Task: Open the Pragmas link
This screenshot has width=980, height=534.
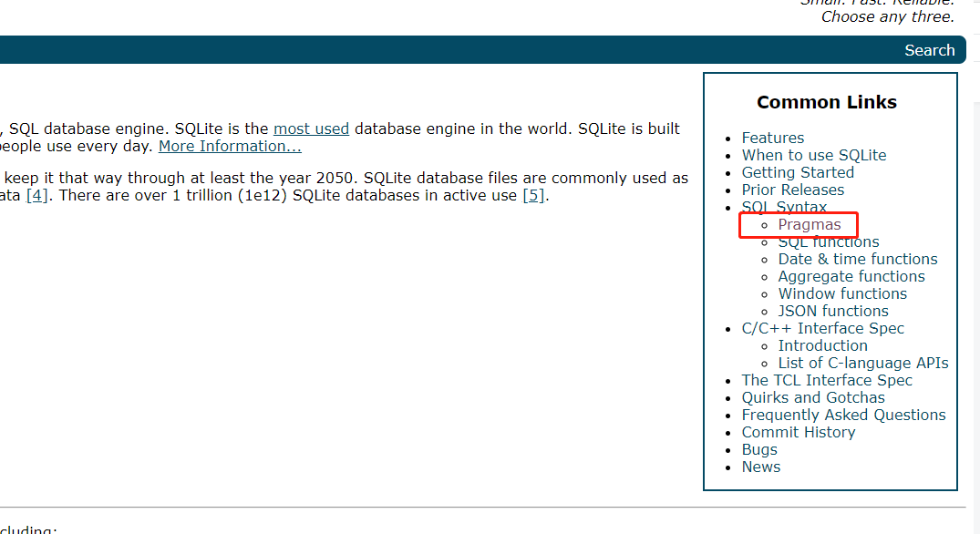Action: [810, 225]
